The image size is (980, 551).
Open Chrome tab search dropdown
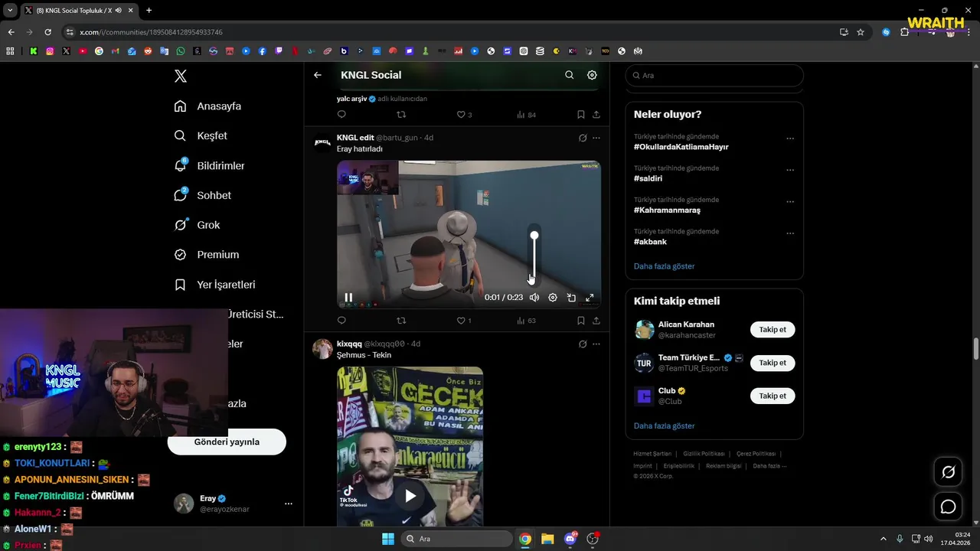point(10,10)
